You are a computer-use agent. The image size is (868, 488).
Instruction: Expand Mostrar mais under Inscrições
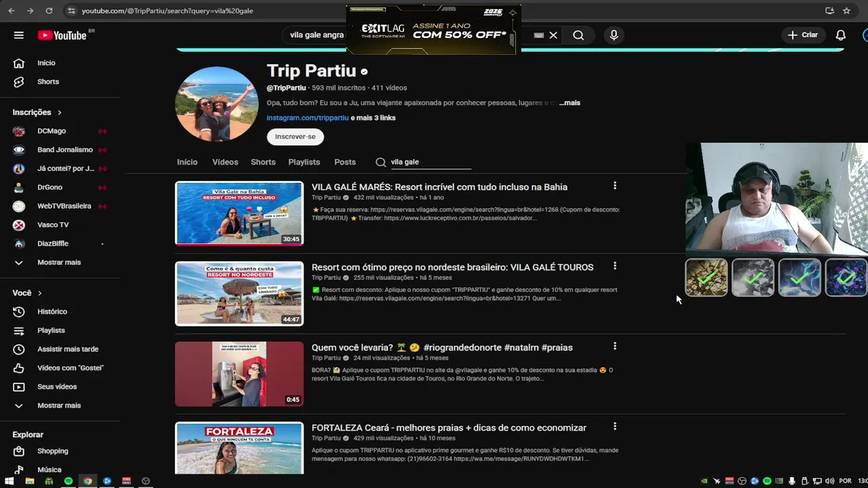point(58,262)
